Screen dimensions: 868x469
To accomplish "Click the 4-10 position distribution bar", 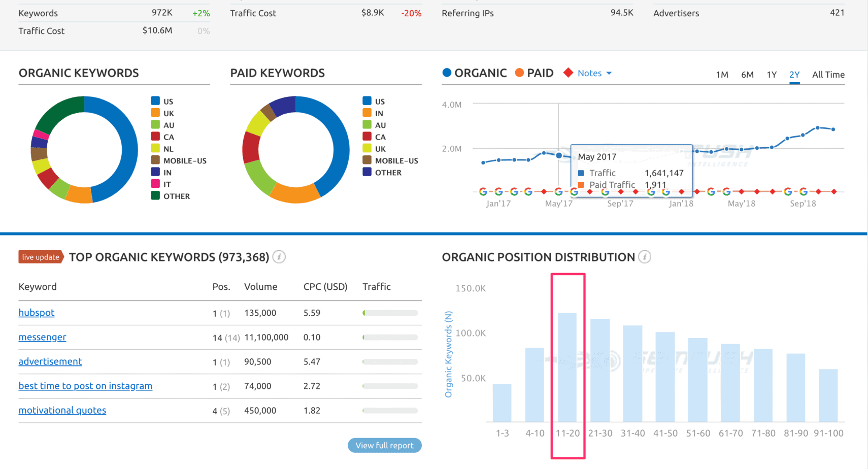I will [535, 385].
